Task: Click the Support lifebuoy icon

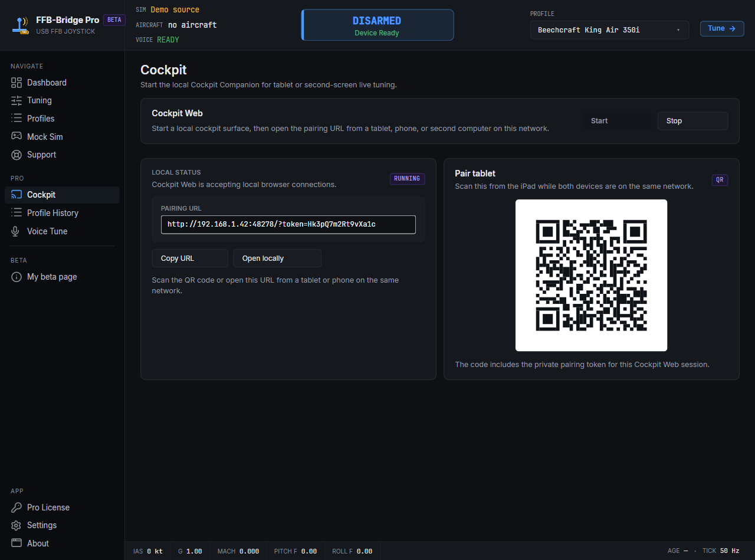Action: pos(17,155)
